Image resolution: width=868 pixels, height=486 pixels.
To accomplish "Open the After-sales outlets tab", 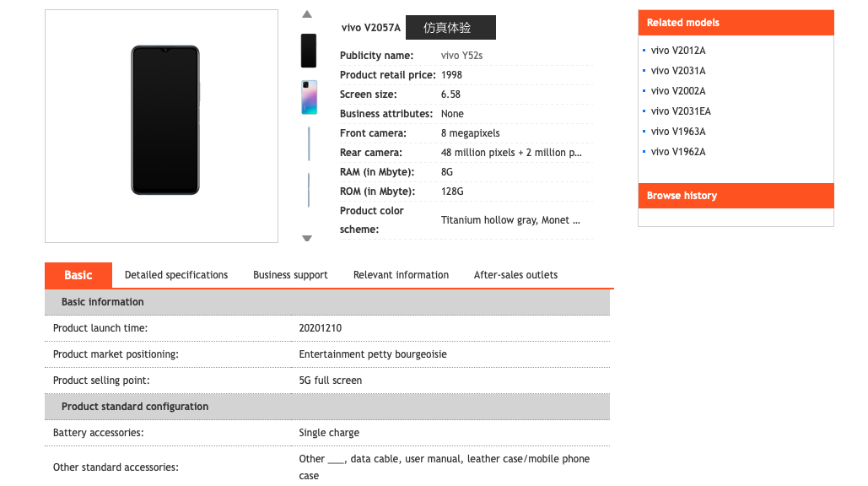I will pos(515,275).
